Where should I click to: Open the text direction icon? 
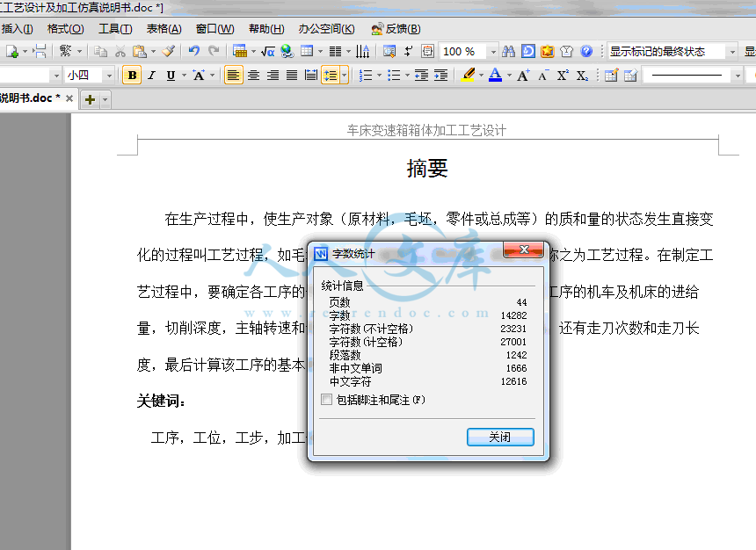click(362, 51)
